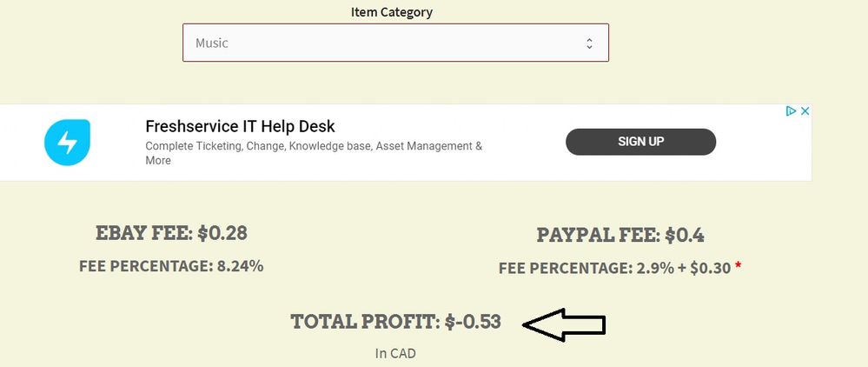
Task: Click the eBay fee percentage 8.24% line
Action: coord(171,266)
